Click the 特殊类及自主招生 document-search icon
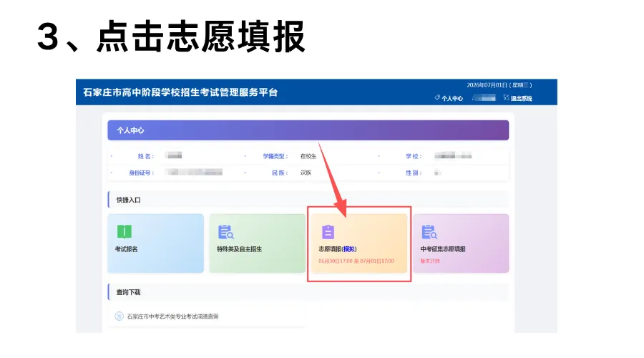The width and height of the screenshot is (644, 358). (225, 232)
